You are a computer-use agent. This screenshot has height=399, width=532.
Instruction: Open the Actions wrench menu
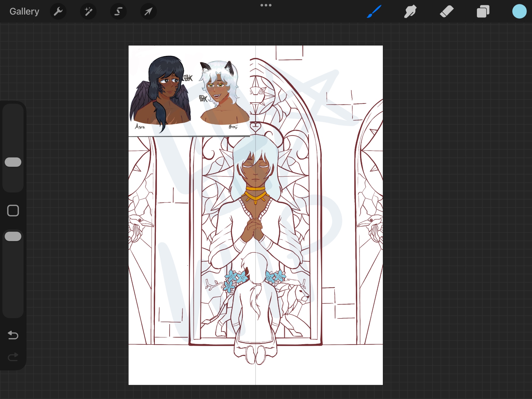click(x=58, y=11)
